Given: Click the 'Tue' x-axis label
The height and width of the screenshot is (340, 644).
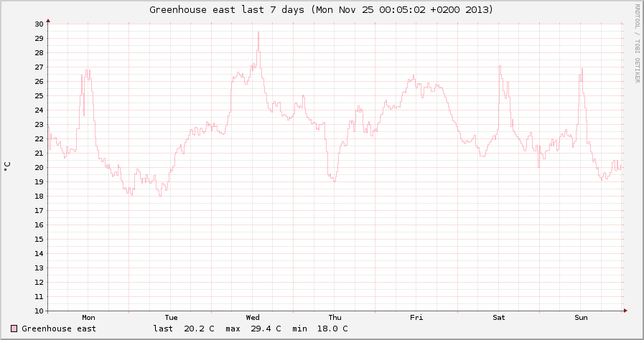Looking at the screenshot, I should (x=171, y=318).
